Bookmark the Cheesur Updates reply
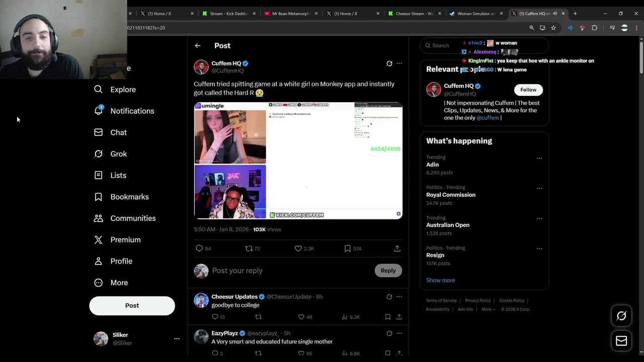Screen dimensions: 644x362 pos(387,317)
